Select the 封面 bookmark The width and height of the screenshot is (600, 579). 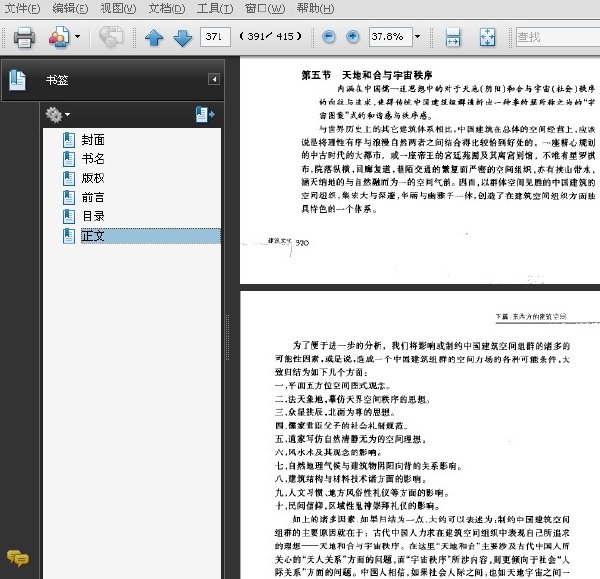pos(93,140)
